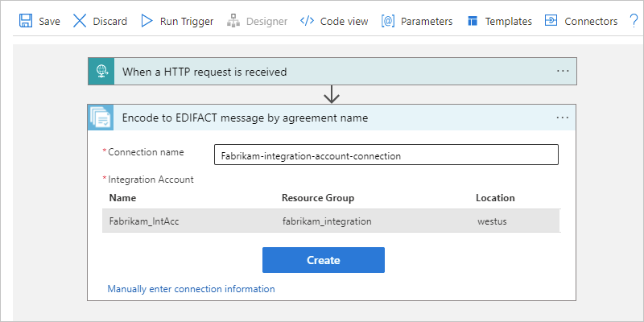Click the Discard X icon
Screen dimensions: 644x322
(80, 21)
